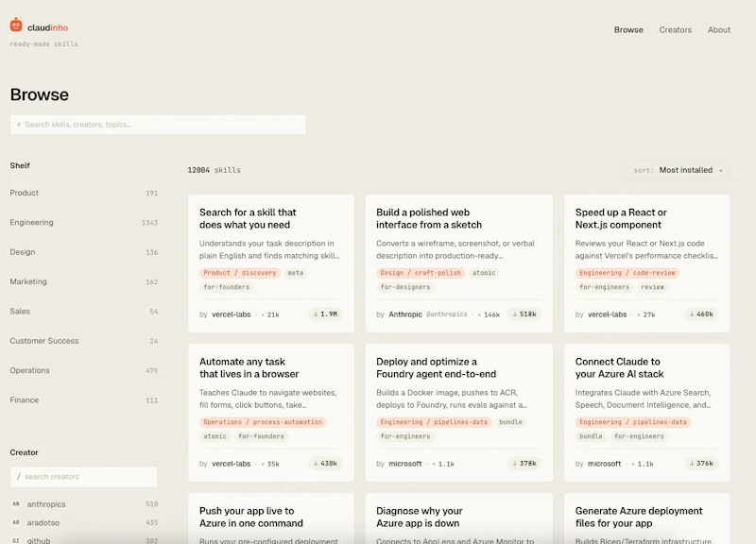Filter by Engineering shelf

(84, 223)
